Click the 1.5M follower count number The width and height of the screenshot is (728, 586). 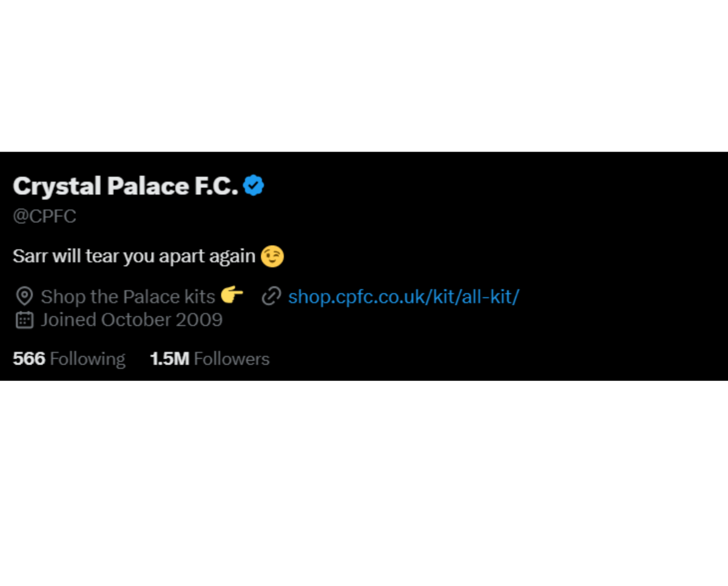pos(170,359)
